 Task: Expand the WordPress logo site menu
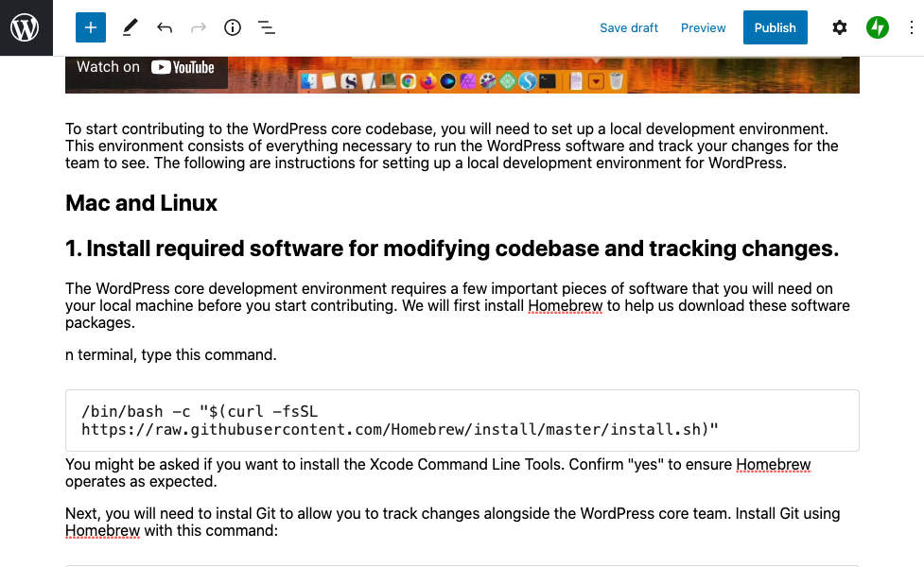pyautogui.click(x=27, y=27)
